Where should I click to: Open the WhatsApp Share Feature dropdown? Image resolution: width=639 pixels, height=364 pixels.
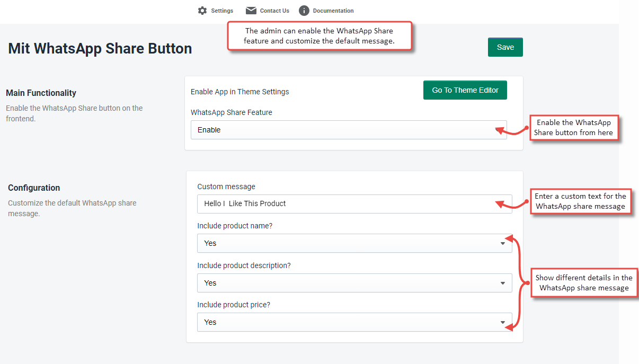(x=348, y=130)
